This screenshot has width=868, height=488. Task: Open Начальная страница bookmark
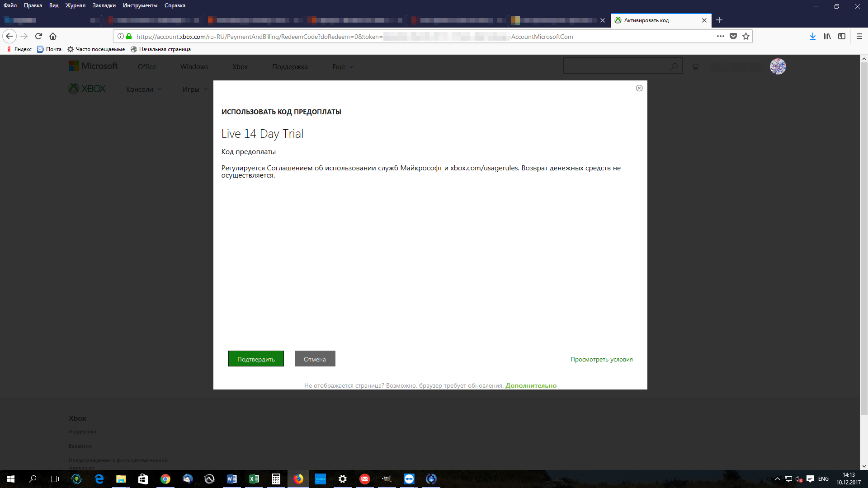pyautogui.click(x=160, y=49)
